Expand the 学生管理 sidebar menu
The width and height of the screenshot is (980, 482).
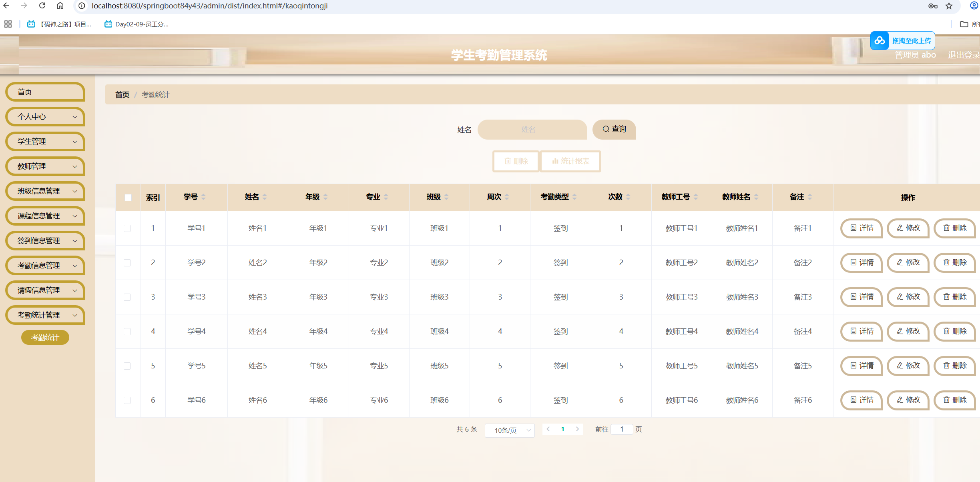pos(46,142)
